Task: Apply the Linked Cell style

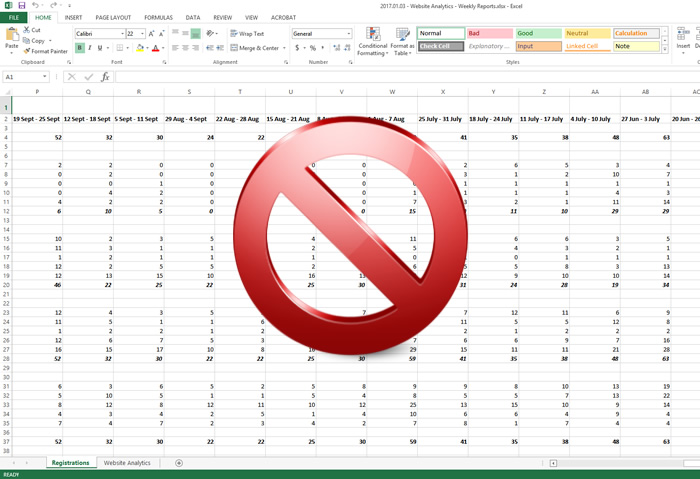Action: tap(588, 46)
